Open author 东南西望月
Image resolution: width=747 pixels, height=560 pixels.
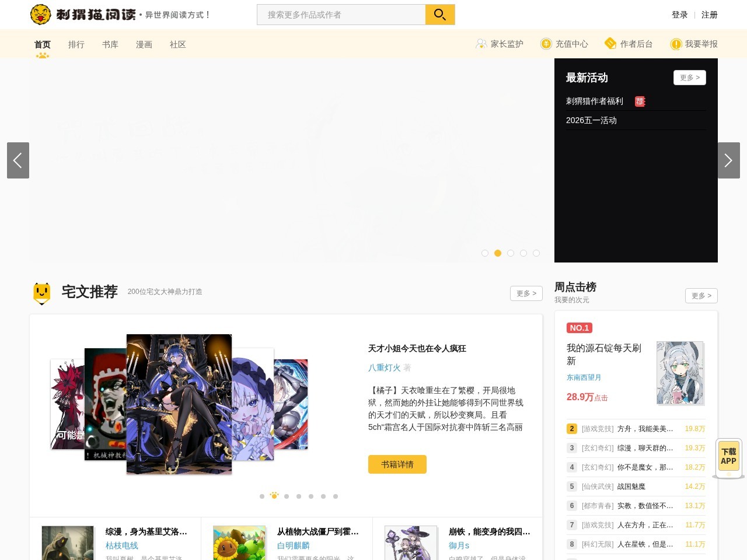coord(584,377)
